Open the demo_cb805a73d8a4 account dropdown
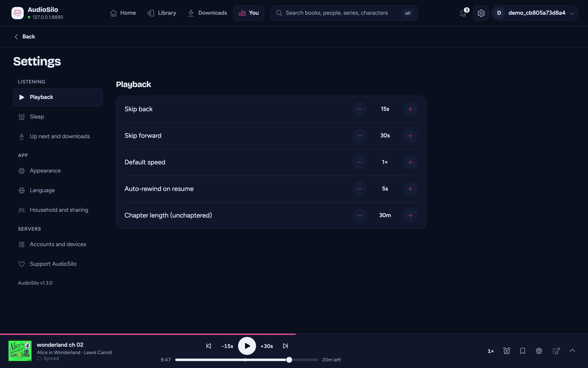The width and height of the screenshot is (588, 368). (x=535, y=13)
